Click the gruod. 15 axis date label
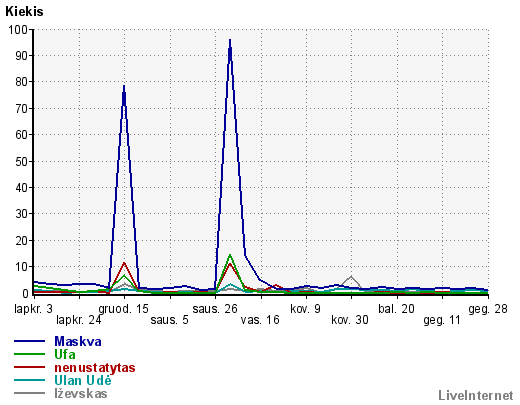Image resolution: width=520 pixels, height=405 pixels. click(123, 309)
